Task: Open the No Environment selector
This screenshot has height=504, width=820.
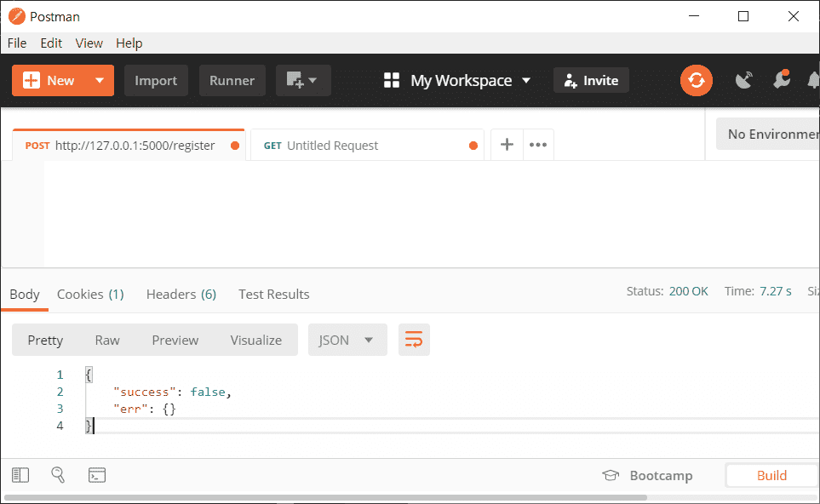Action: pyautogui.click(x=768, y=134)
